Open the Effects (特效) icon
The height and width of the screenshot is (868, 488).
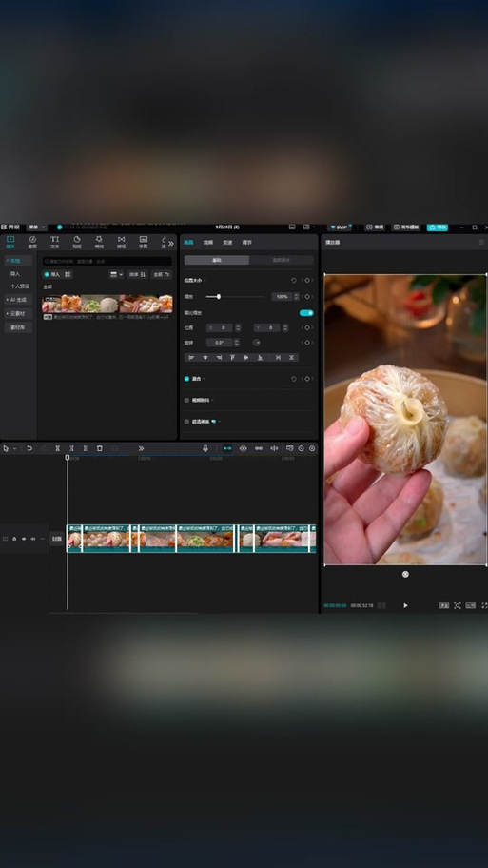click(x=99, y=242)
